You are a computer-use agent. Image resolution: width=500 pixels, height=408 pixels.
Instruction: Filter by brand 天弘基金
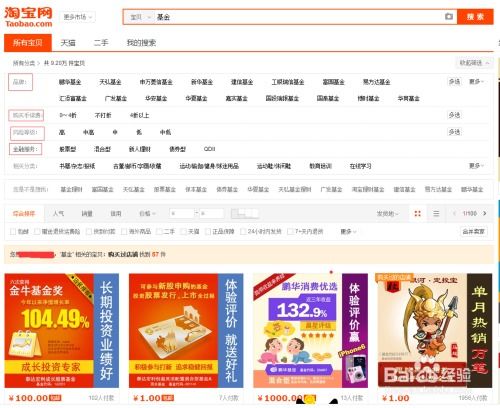pos(110,82)
